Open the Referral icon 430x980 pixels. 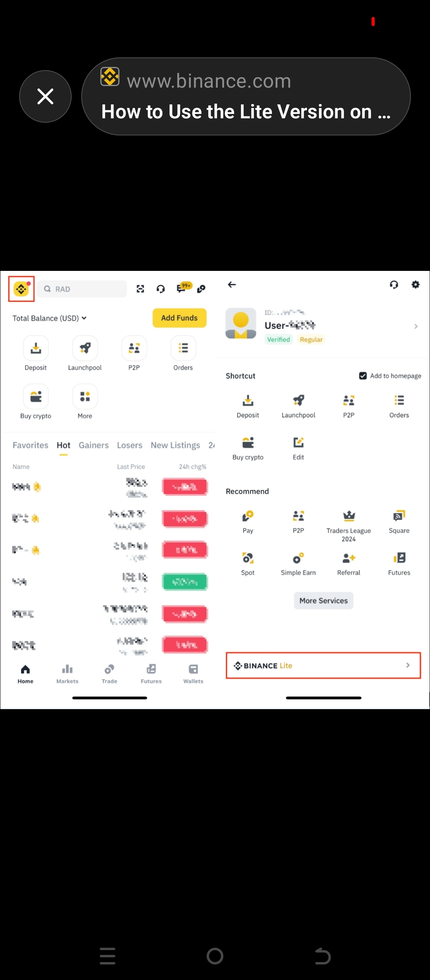[x=349, y=558]
